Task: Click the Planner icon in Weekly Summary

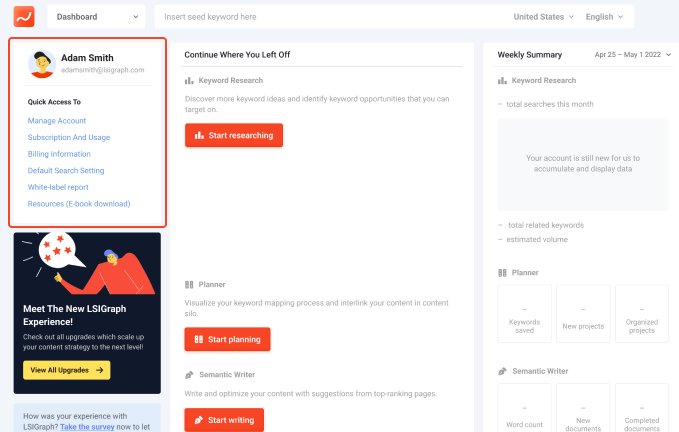Action: pos(502,273)
